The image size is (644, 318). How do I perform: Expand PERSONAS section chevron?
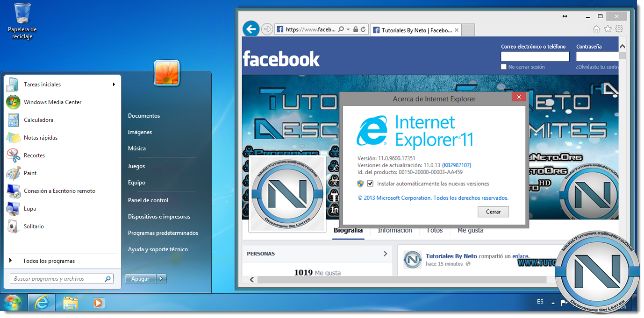tap(385, 254)
